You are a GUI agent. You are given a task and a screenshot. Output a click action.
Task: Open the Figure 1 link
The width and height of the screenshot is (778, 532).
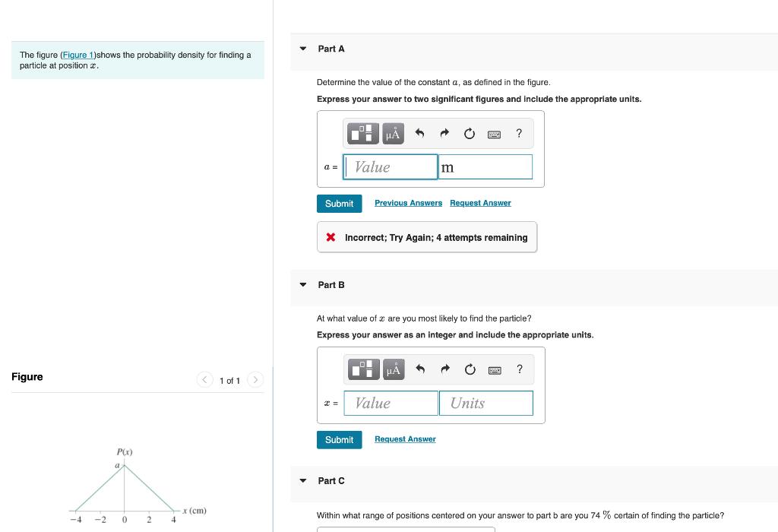[78, 55]
